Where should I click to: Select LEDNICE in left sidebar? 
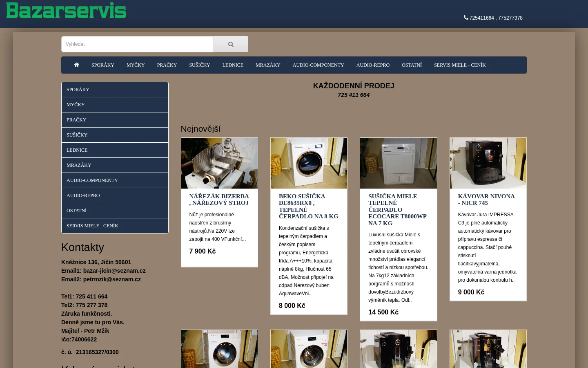(115, 150)
